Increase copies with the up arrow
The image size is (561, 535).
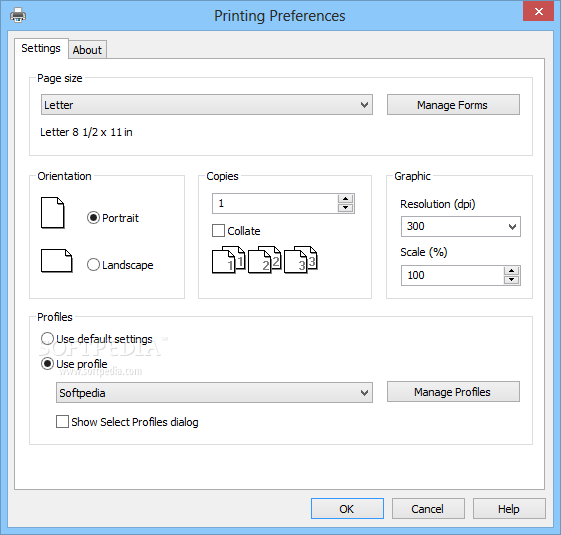[x=345, y=199]
